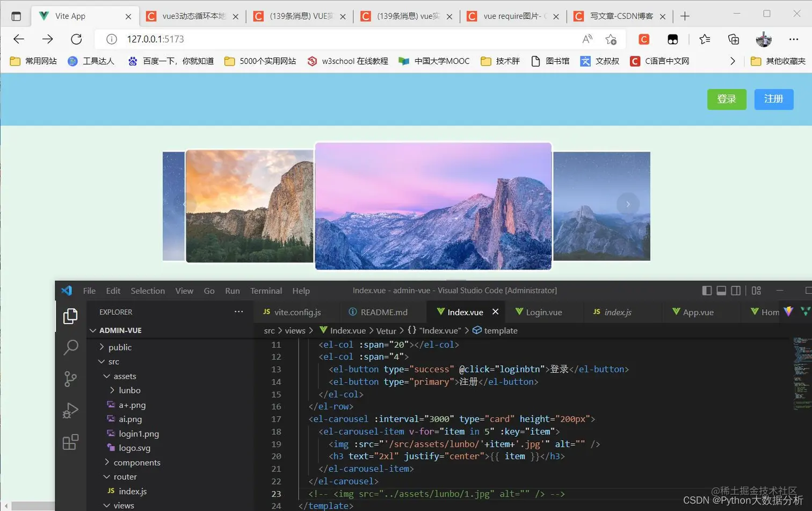
Task: Click the browser profile avatar
Action: pos(763,39)
